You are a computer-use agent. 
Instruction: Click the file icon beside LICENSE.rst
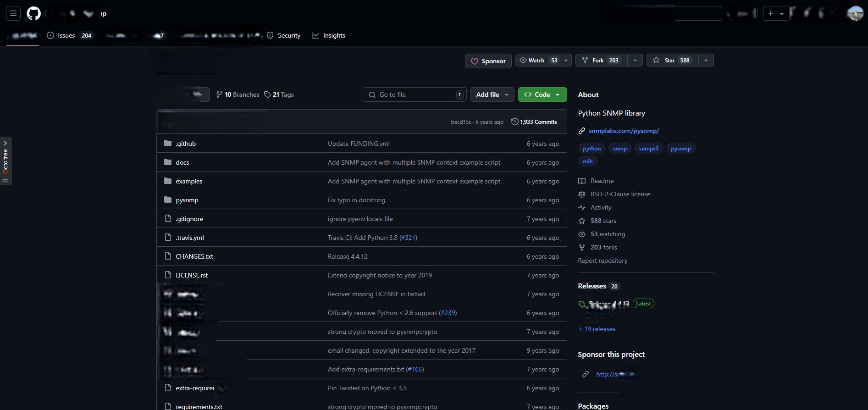pyautogui.click(x=168, y=275)
